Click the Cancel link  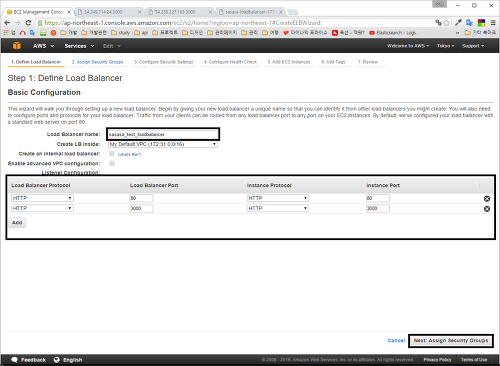pos(396,341)
